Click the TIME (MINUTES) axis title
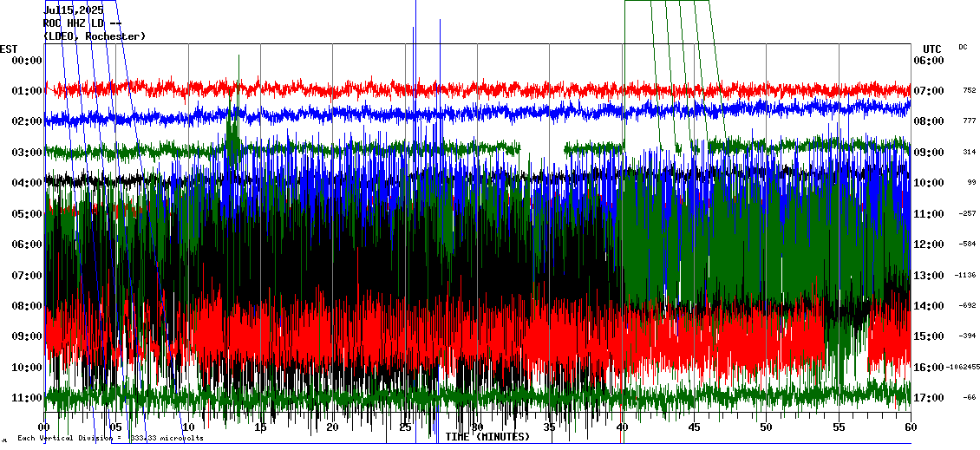This screenshot has width=980, height=450. pos(487,437)
